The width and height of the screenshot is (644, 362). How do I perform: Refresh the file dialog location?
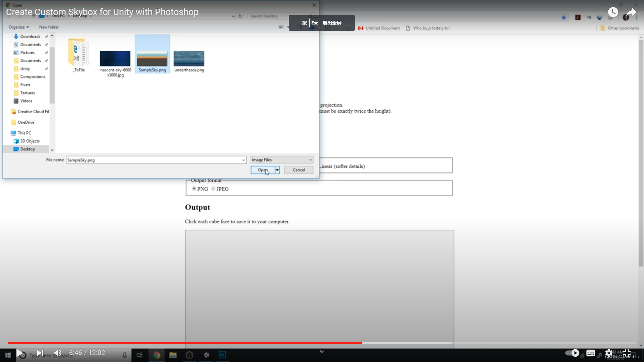point(240,16)
